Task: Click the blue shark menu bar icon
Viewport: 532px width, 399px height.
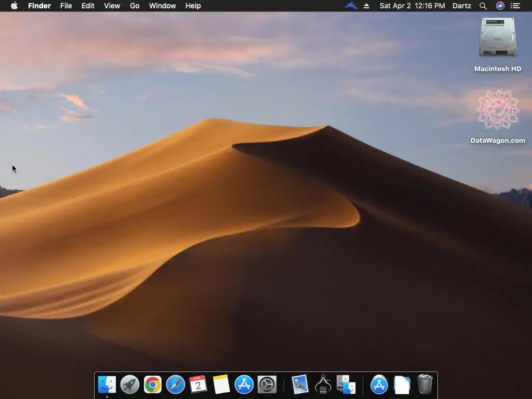Action: coord(351,6)
